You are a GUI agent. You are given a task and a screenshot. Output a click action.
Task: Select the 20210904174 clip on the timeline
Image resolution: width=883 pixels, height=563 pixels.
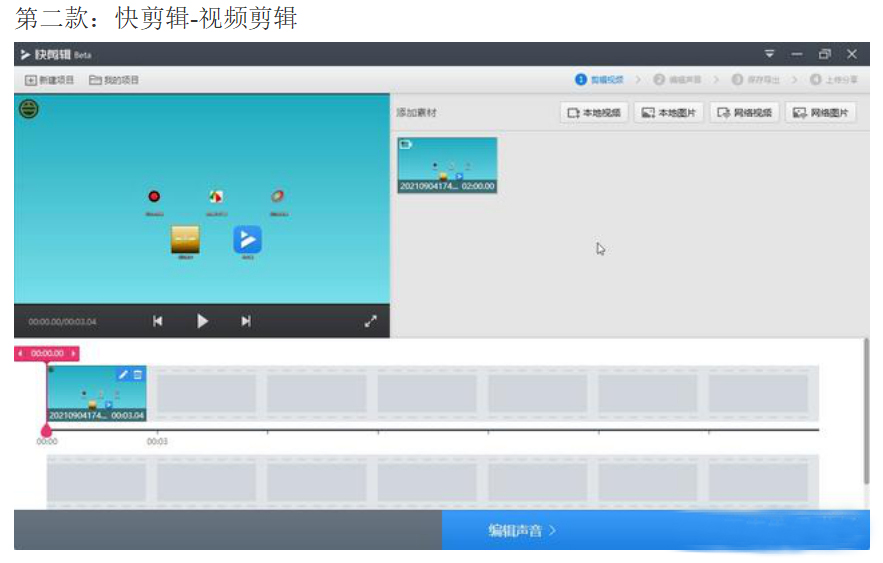[97, 394]
